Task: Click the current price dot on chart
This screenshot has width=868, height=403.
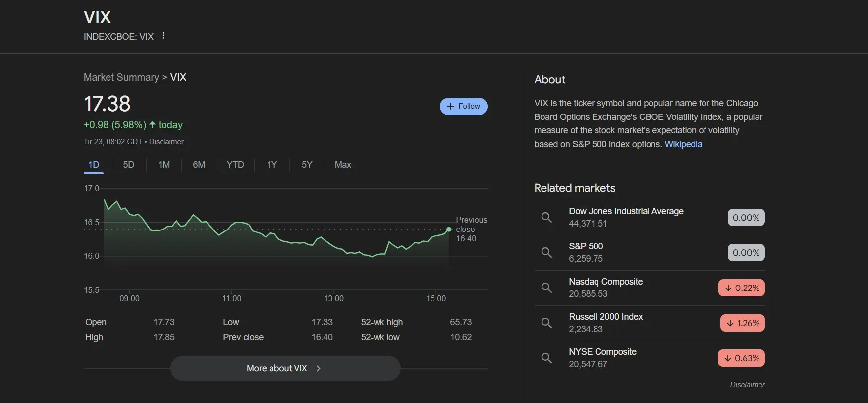Action: click(449, 230)
